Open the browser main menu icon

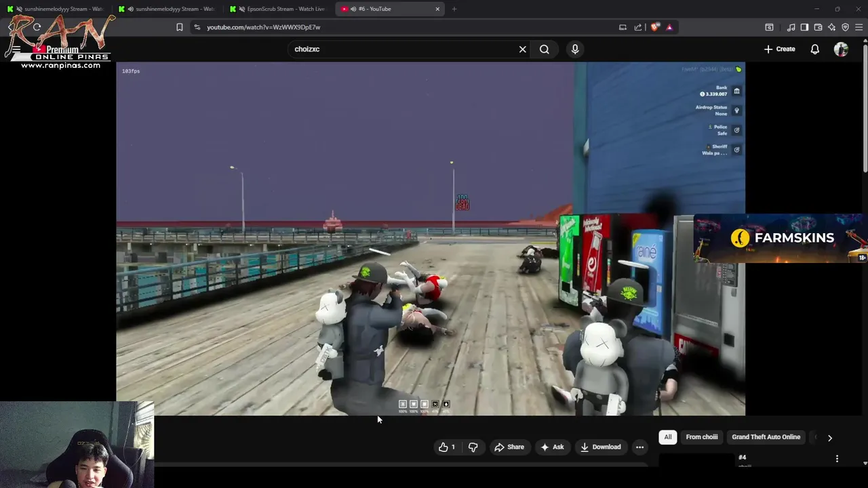859,27
